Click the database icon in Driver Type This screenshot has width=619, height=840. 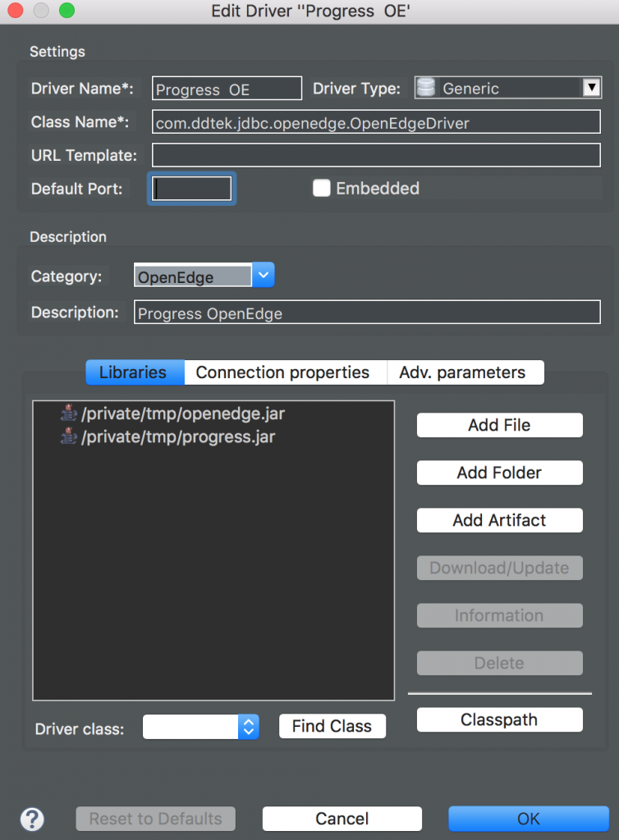click(426, 87)
